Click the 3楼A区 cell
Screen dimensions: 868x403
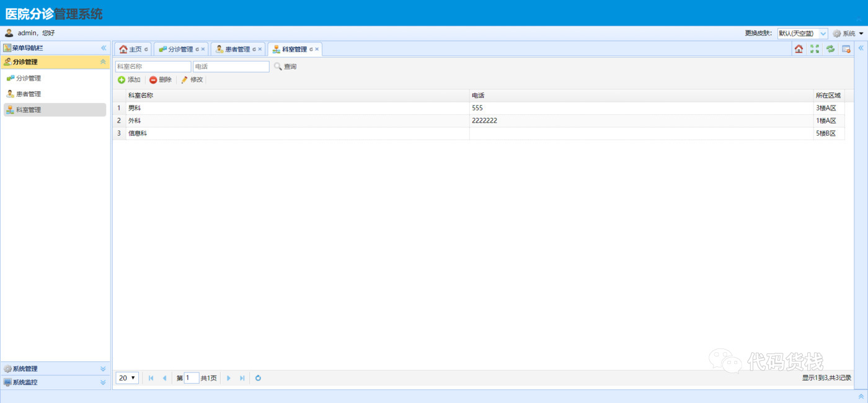coord(829,108)
